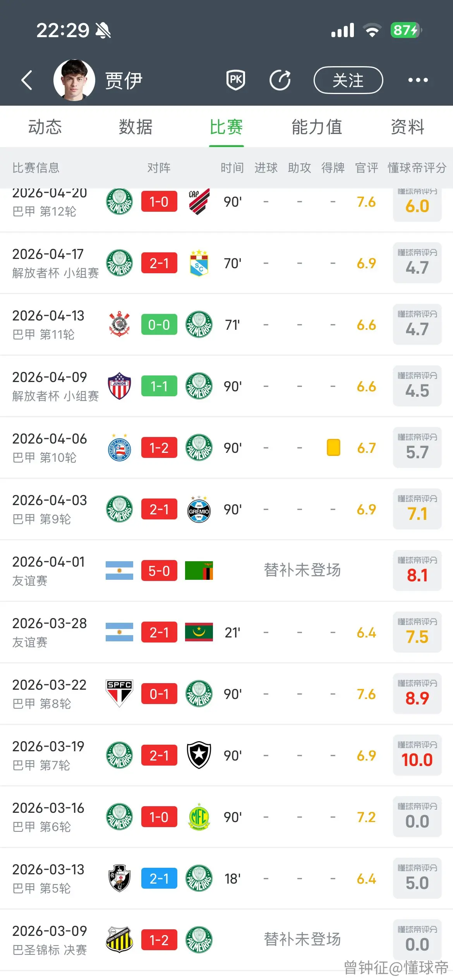Screen dimensions: 453x980
Task: Tap São Paulo SPFC crest
Action: [x=119, y=694]
